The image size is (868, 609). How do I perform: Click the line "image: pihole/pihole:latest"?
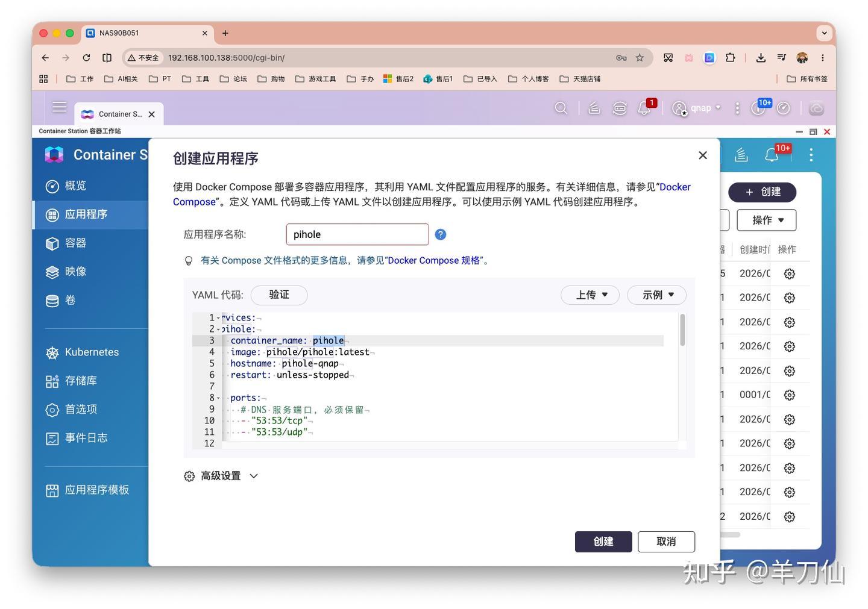(300, 352)
